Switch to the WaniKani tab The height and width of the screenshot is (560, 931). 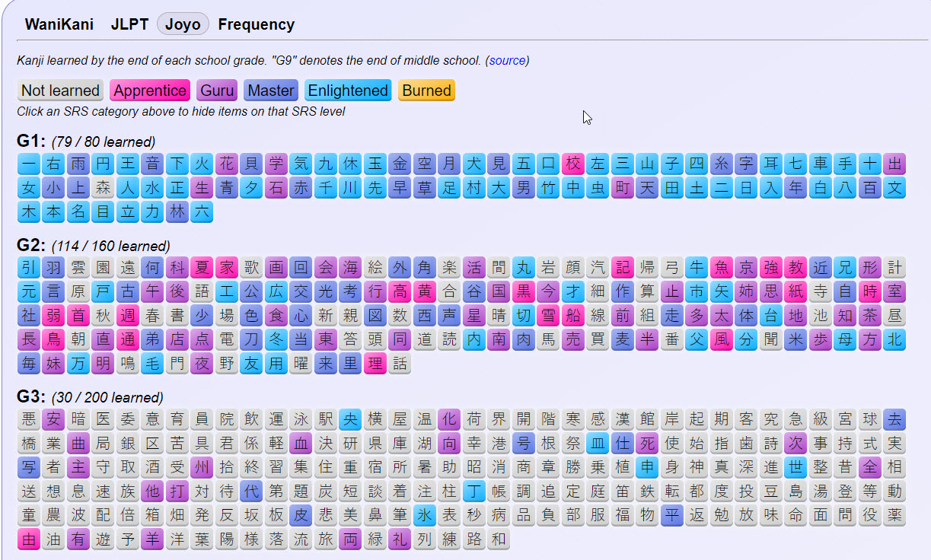[59, 24]
